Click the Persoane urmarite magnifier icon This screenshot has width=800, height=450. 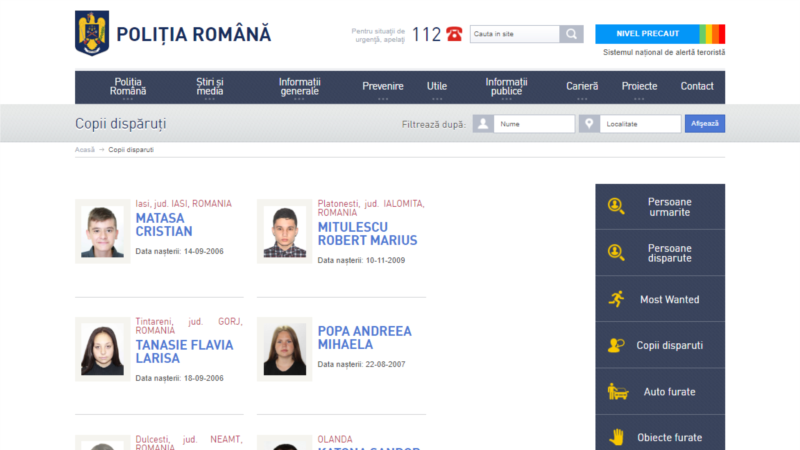[616, 206]
